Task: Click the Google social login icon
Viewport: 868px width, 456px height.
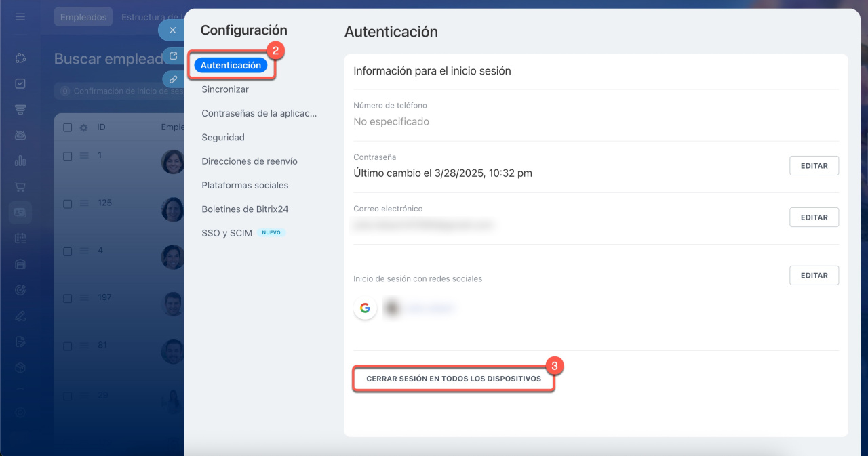Action: (365, 308)
